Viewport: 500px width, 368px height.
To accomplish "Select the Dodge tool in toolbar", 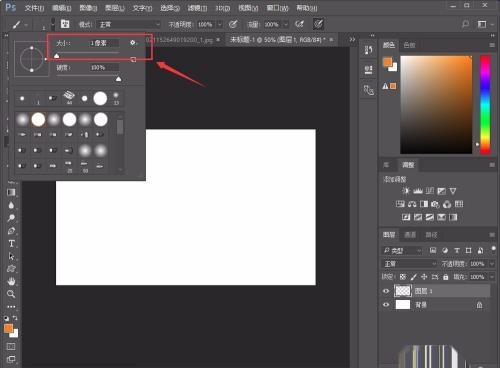I will (11, 218).
